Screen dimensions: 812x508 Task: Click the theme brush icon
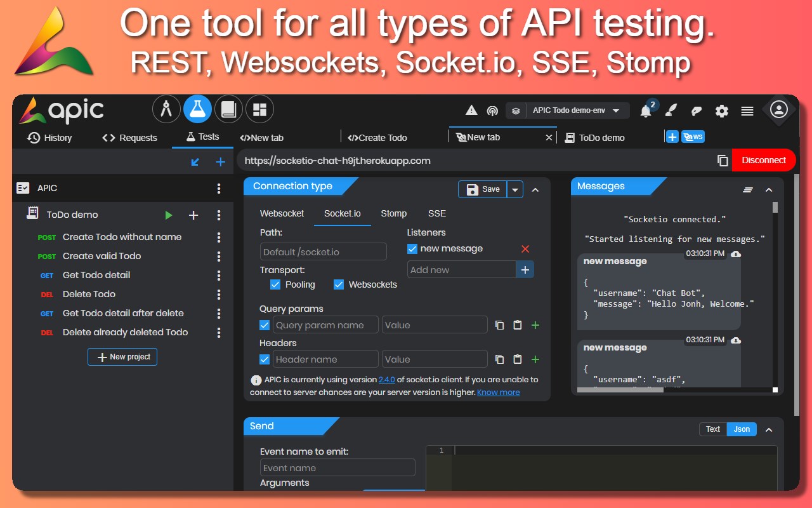pyautogui.click(x=671, y=111)
